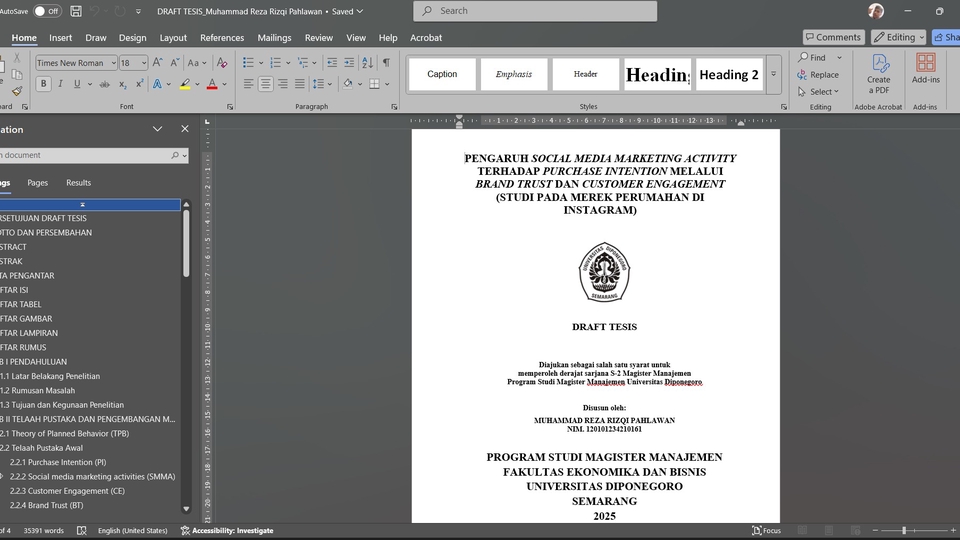Increase font size
Viewport: 960px width, 540px height.
(157, 62)
